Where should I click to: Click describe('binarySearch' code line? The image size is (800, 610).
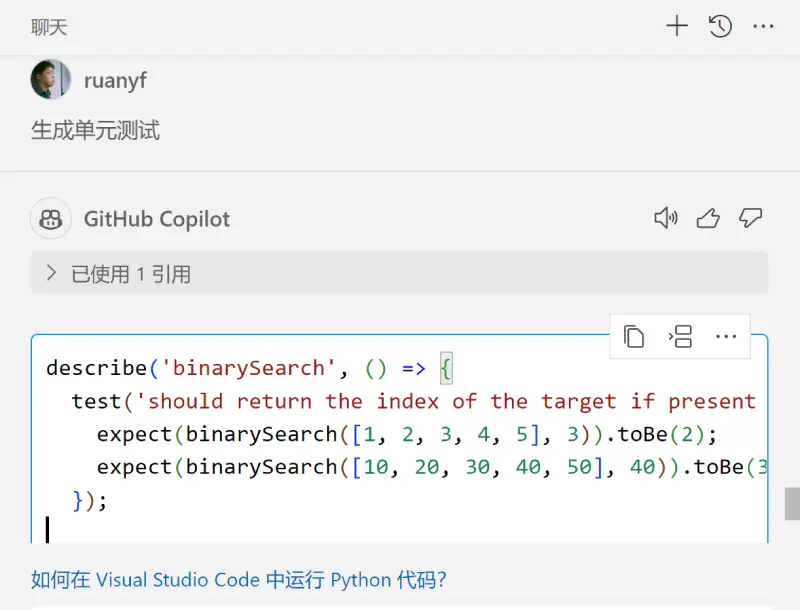[x=249, y=368]
